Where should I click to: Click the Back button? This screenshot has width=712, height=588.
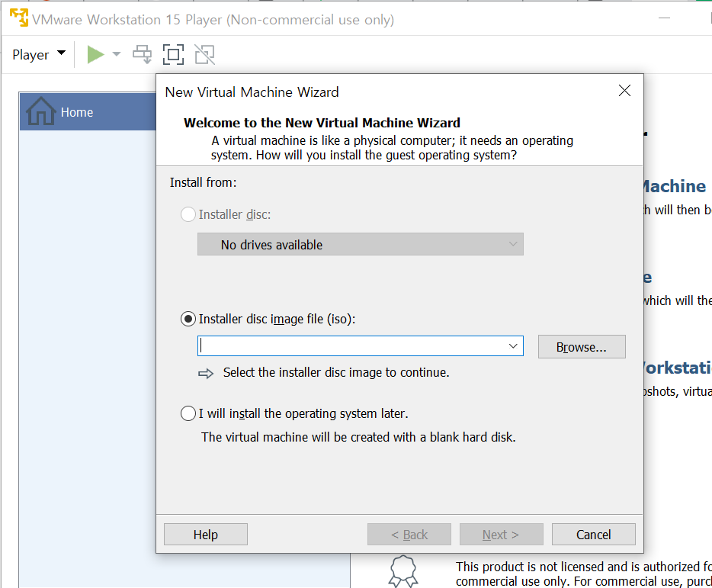409,535
